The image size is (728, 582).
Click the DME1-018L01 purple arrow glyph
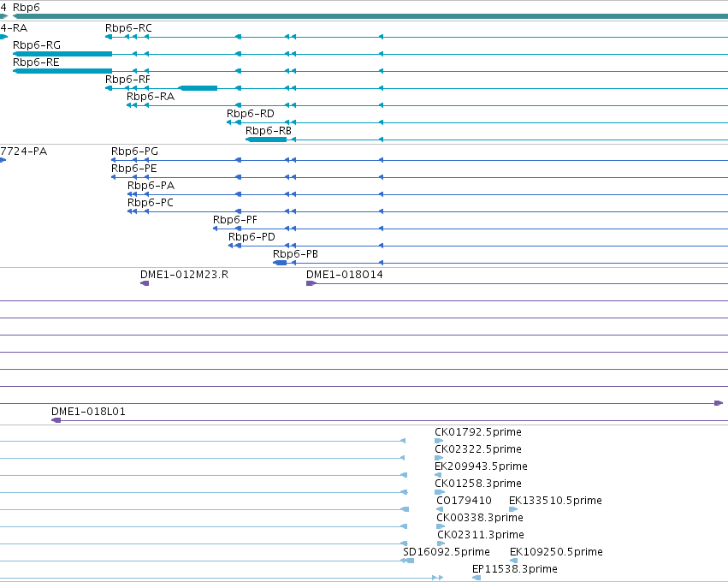click(x=56, y=420)
